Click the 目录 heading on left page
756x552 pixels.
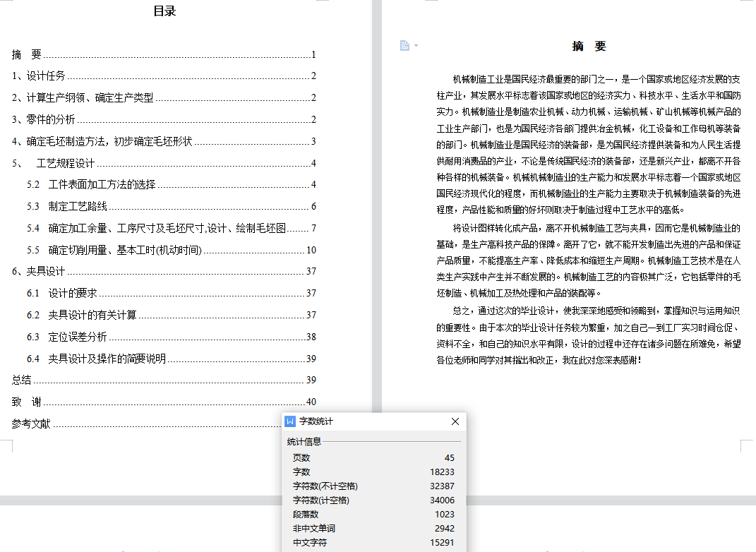(164, 11)
